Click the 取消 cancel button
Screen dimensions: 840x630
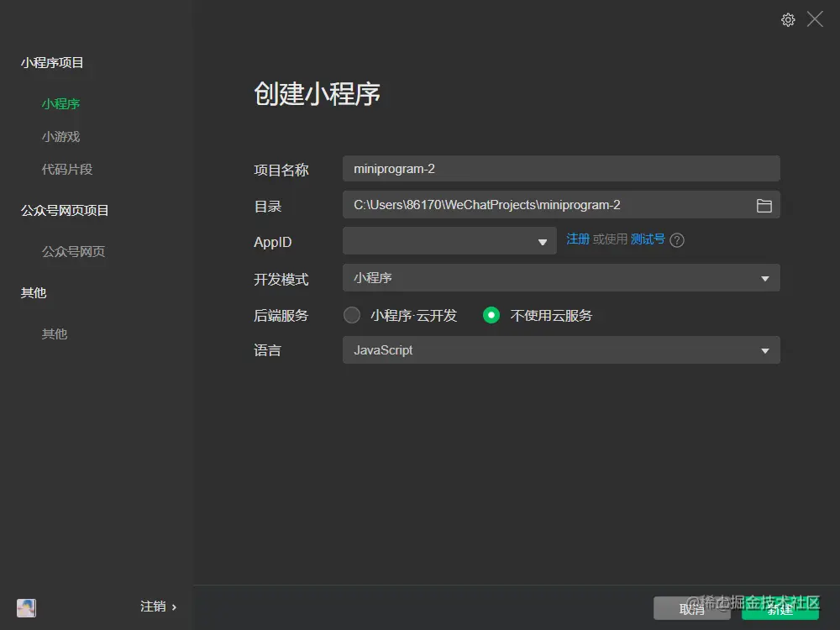[691, 608]
